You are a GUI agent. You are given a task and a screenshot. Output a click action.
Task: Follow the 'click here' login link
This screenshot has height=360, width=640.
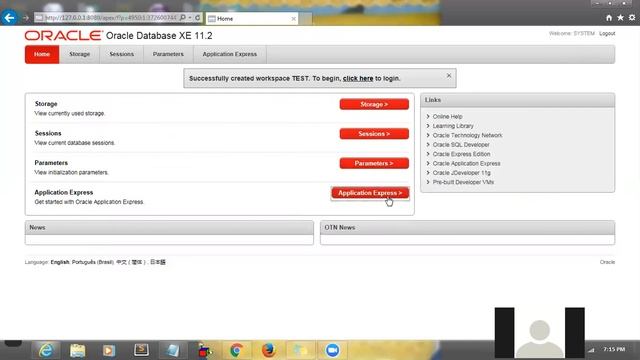[x=358, y=78]
